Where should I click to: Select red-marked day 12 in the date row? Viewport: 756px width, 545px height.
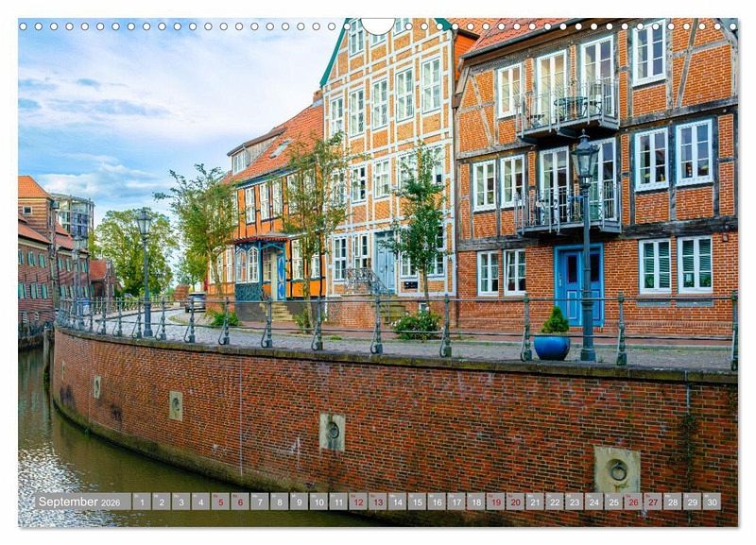tap(358, 502)
